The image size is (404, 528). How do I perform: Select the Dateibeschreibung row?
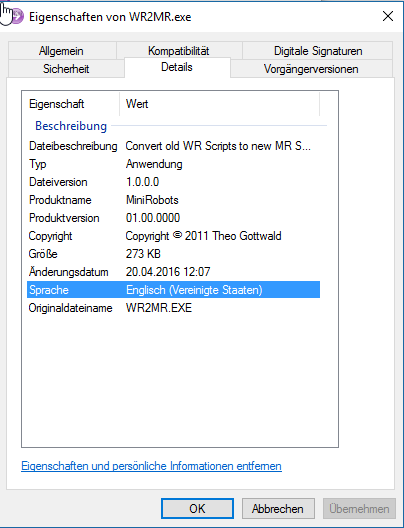(173, 146)
